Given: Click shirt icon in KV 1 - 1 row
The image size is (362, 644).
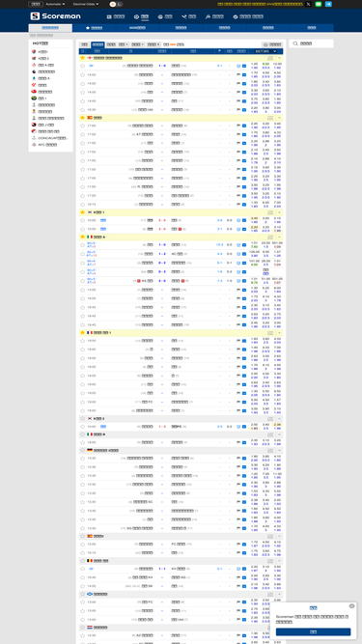Looking at the screenshot, I should tap(238, 570).
